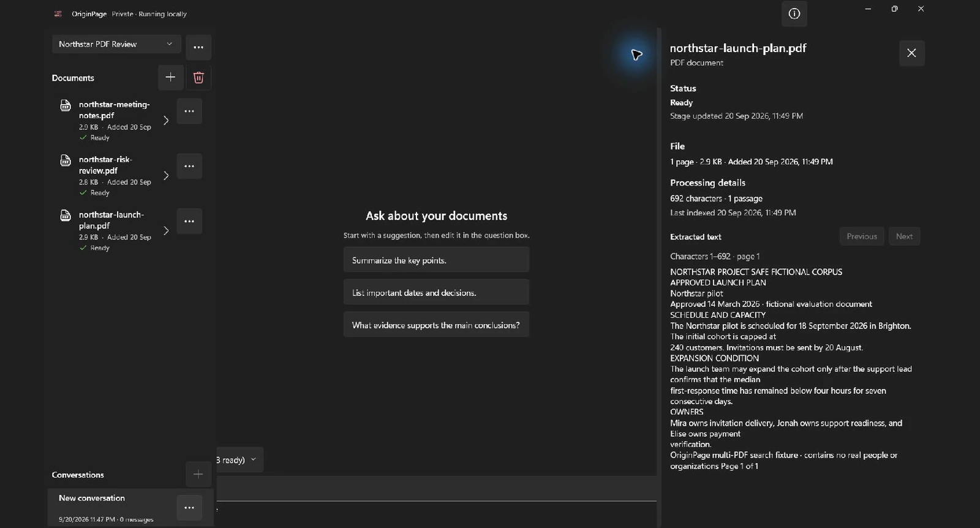Open the documents ready scope dropdown

pyautogui.click(x=239, y=459)
